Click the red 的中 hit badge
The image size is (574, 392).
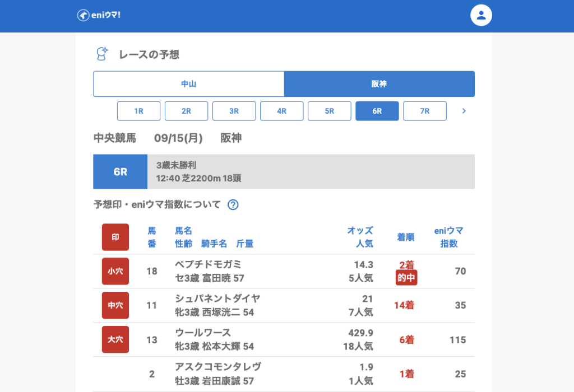406,277
